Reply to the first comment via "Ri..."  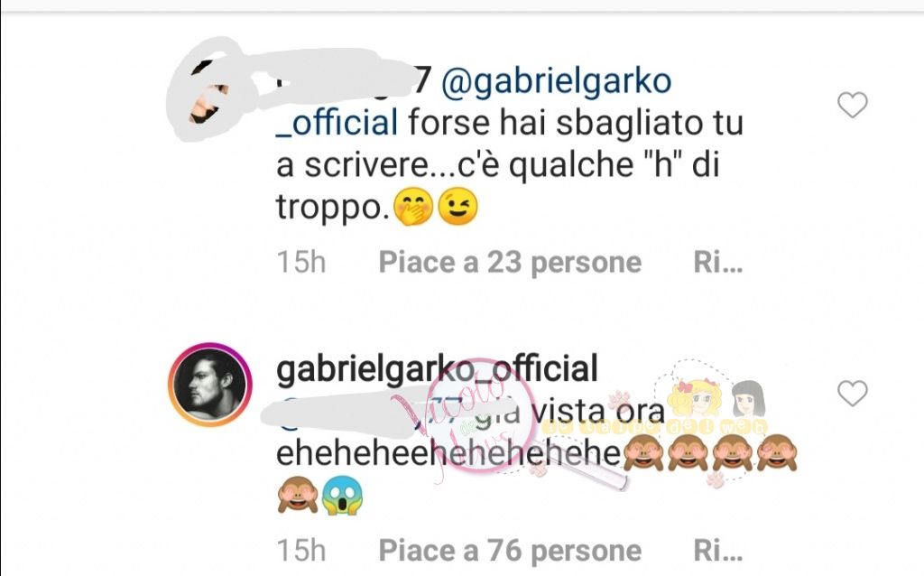point(717,263)
